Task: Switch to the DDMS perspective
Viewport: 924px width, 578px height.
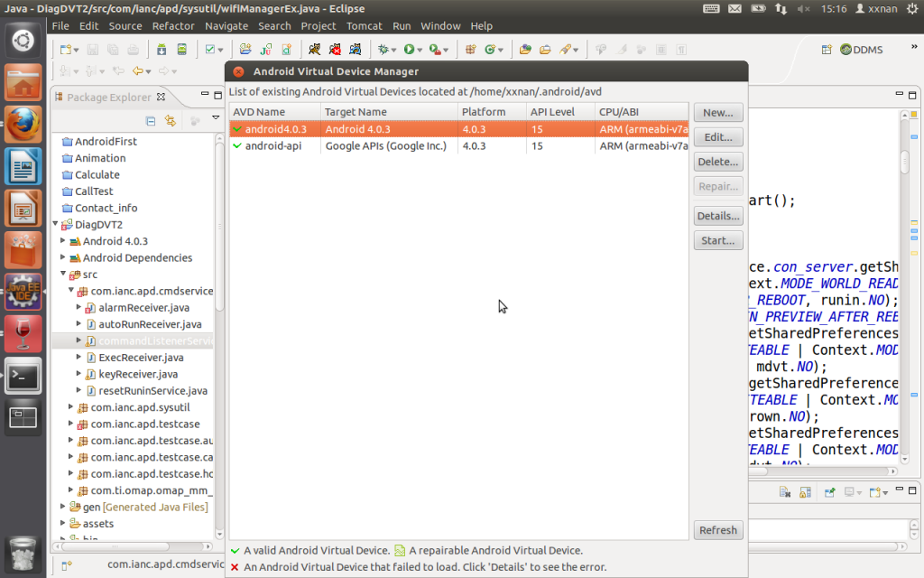Action: (x=862, y=50)
